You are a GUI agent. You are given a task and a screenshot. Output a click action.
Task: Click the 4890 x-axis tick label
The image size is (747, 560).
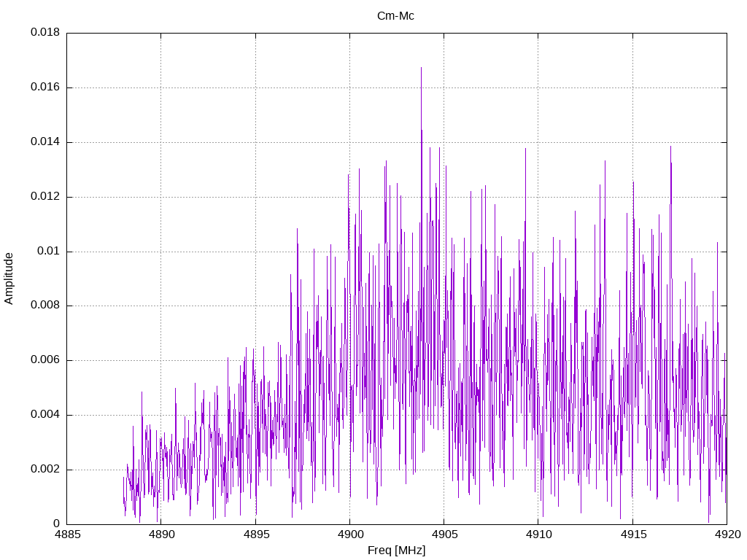point(162,534)
